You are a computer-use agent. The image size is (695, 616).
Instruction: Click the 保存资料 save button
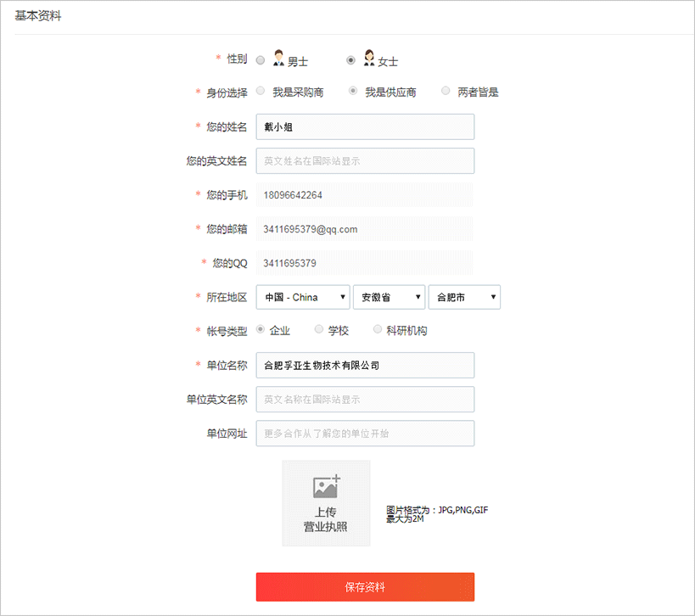point(365,587)
